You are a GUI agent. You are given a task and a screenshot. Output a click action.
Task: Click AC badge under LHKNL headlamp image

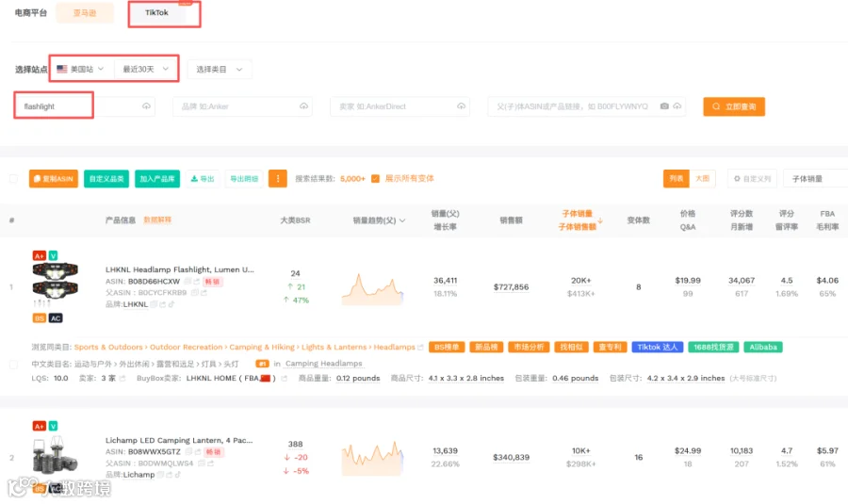(x=56, y=318)
